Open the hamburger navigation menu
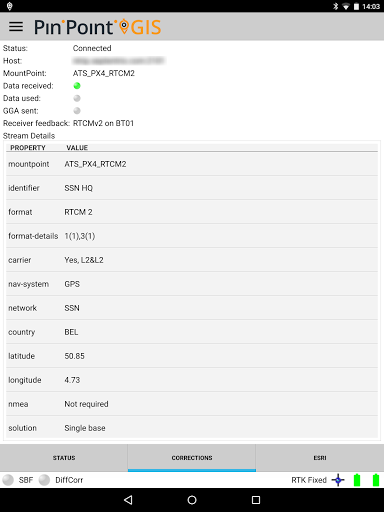Viewport: 384px width, 512px height. click(16, 27)
